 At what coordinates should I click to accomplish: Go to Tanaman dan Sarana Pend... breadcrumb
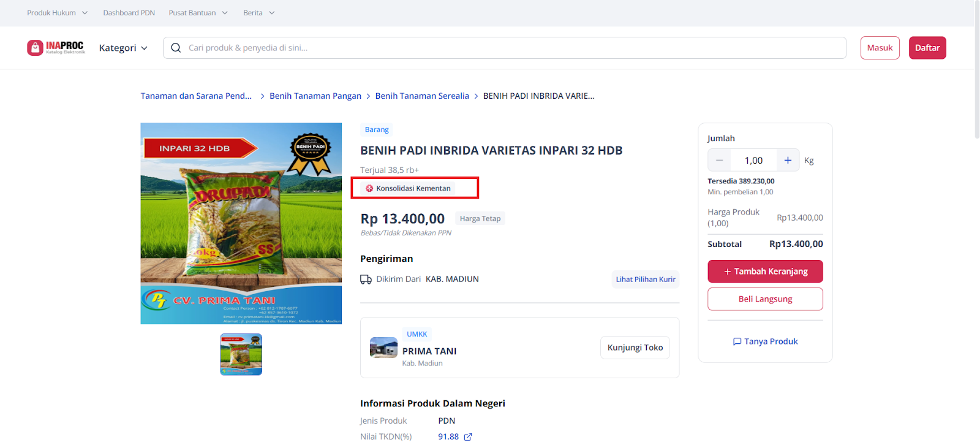(x=196, y=96)
